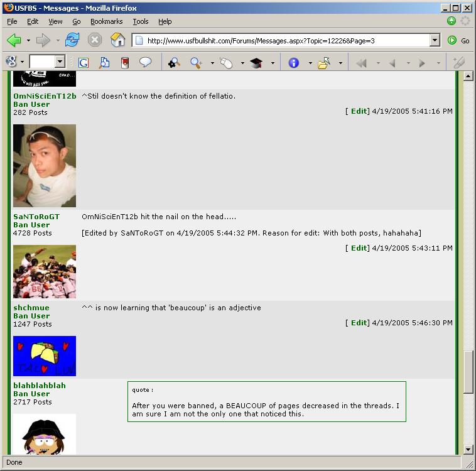The width and height of the screenshot is (476, 471).
Task: Click the greyed next triangle icon
Action: 421,63
